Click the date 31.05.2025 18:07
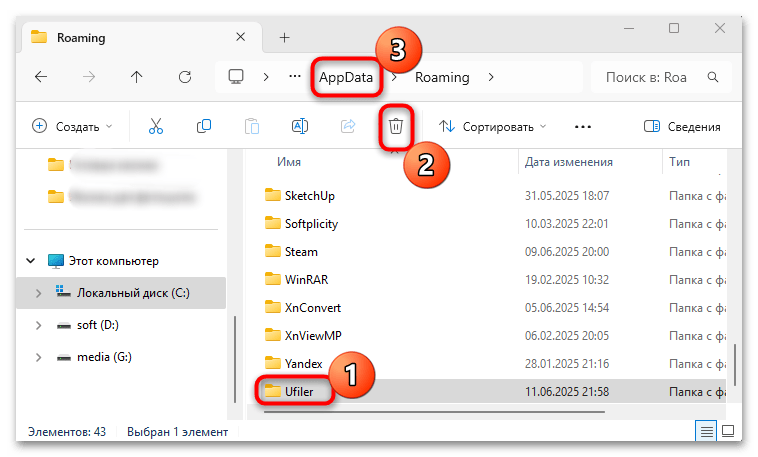 click(567, 196)
